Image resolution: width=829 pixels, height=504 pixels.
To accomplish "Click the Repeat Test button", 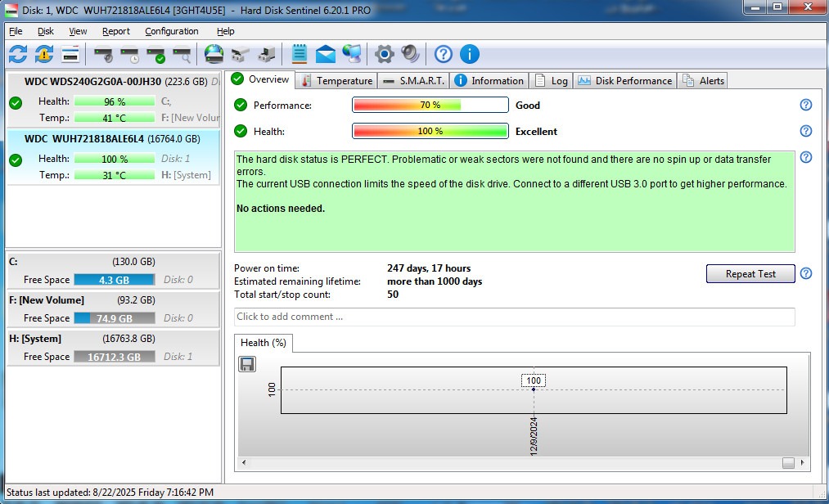I will [750, 274].
